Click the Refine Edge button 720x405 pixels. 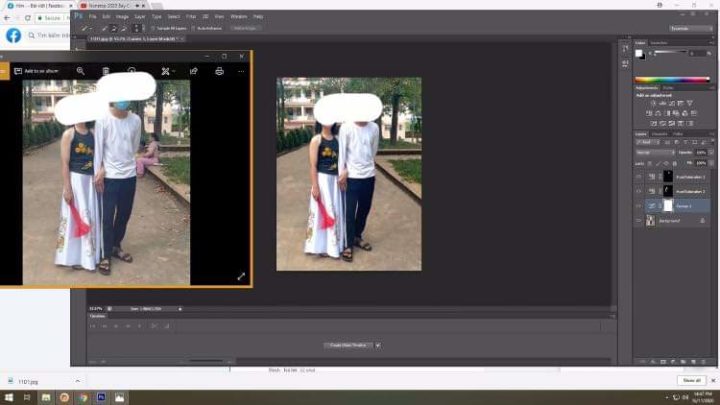coord(245,28)
